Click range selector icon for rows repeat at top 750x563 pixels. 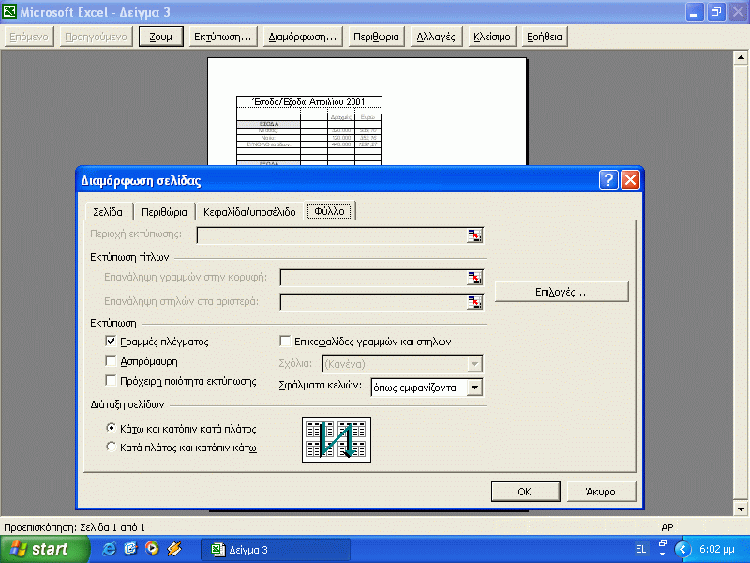[x=475, y=278]
